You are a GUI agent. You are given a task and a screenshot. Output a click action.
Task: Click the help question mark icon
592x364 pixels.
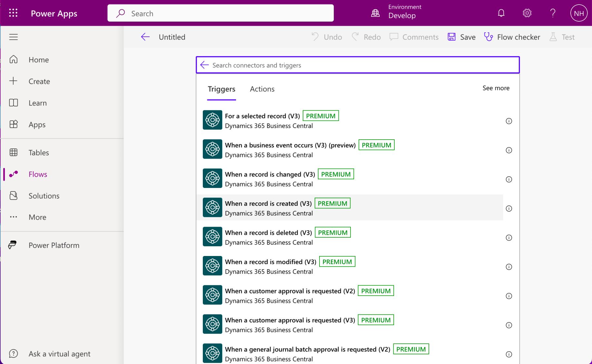(x=553, y=13)
